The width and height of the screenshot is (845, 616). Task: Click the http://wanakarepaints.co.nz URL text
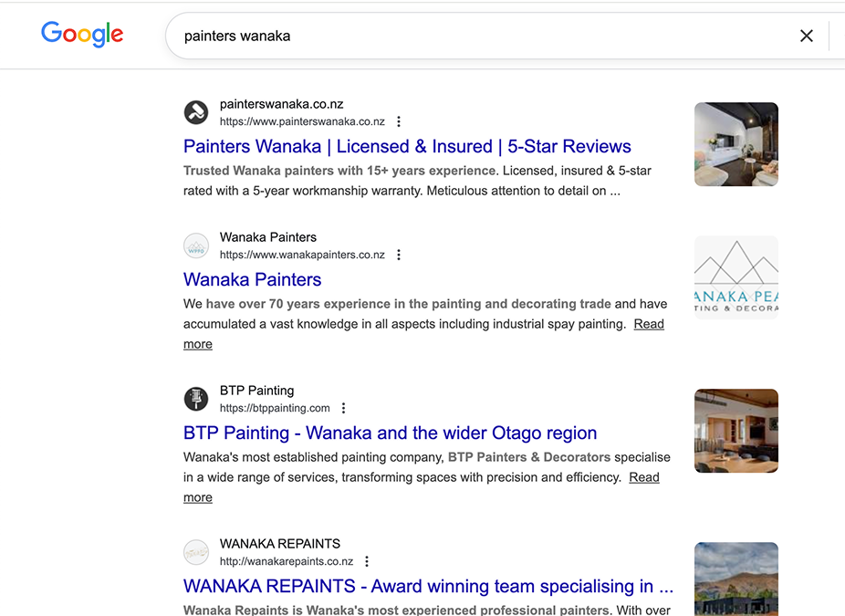(287, 561)
